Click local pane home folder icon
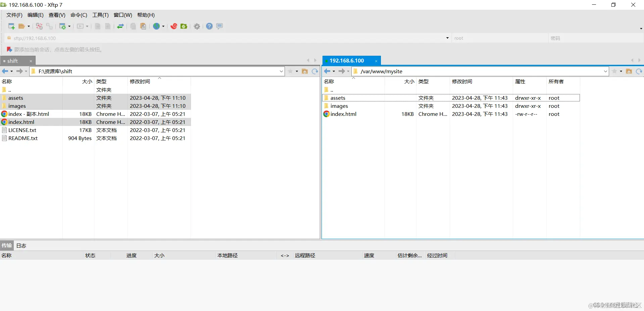The height and width of the screenshot is (311, 644). pos(305,71)
